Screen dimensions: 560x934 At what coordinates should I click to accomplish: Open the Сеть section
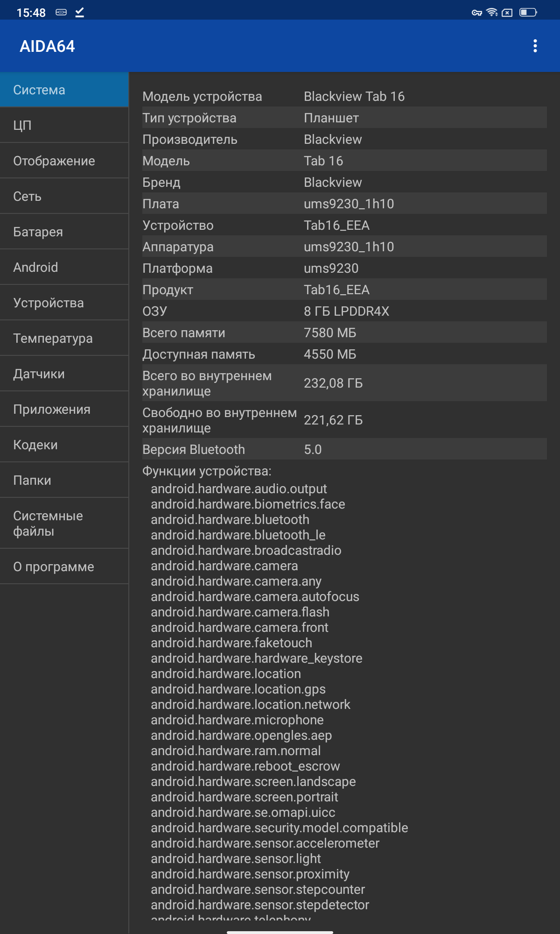64,196
